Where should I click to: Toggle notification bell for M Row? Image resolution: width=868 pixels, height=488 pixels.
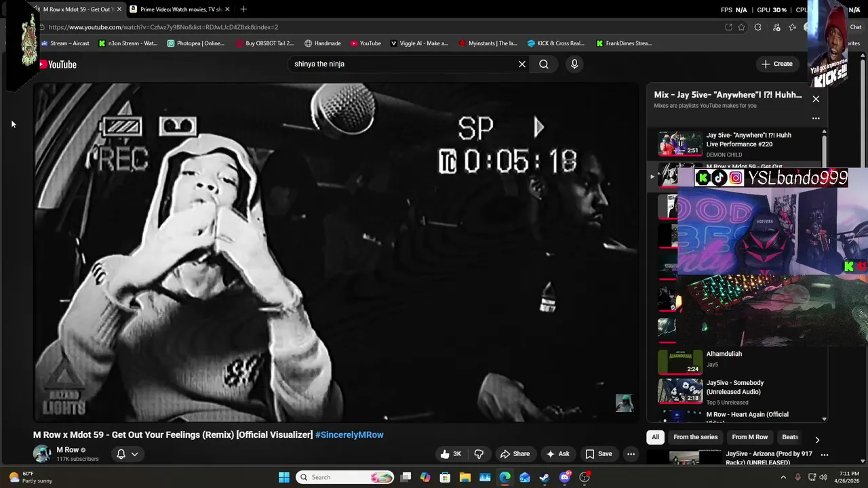(121, 454)
